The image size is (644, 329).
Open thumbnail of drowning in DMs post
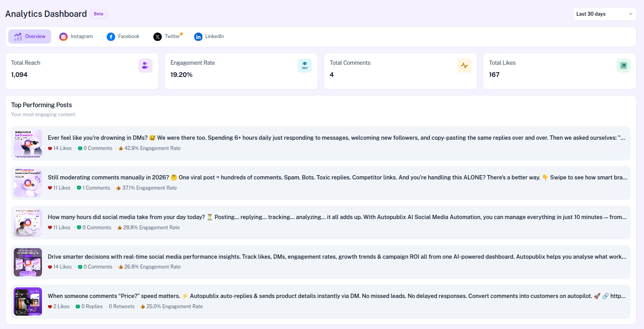28,144
